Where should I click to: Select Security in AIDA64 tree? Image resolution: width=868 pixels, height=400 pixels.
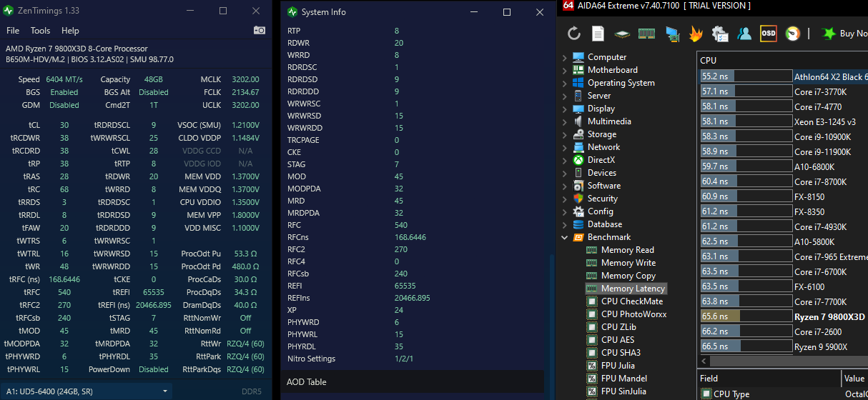[x=602, y=199]
